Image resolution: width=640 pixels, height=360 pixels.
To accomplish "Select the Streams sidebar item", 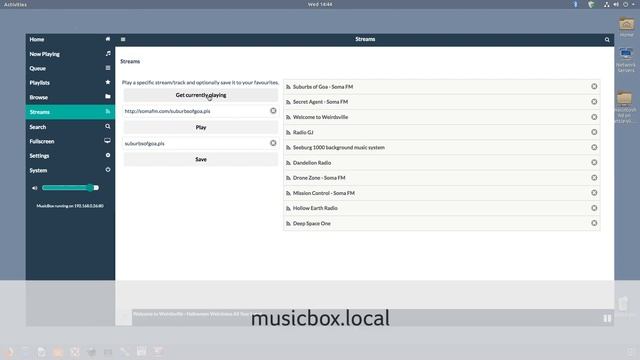I will 70,112.
